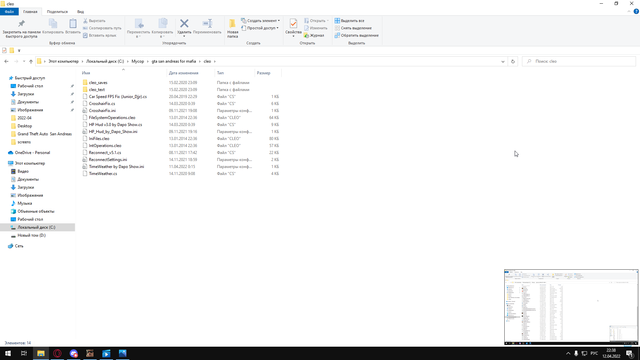Viewport: 640px width, 360px height.
Task: Click Скопировать путь in the ribbon
Action: pos(102,28)
